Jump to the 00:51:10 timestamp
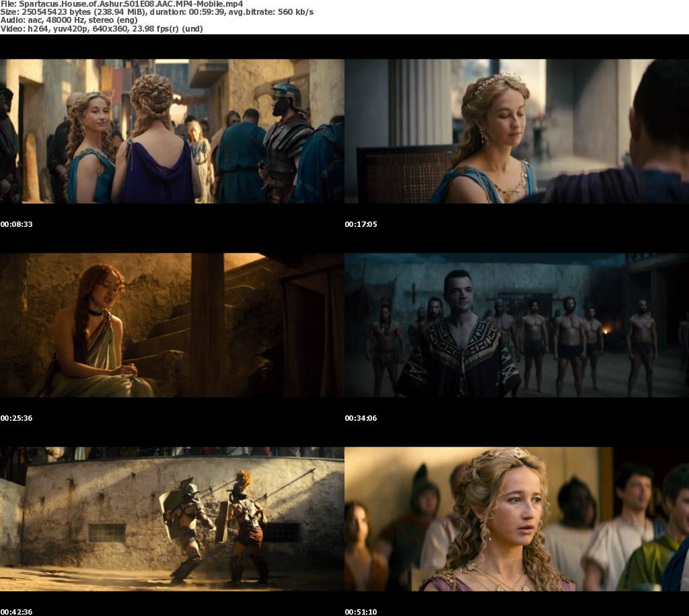The image size is (689, 616). coord(361,612)
